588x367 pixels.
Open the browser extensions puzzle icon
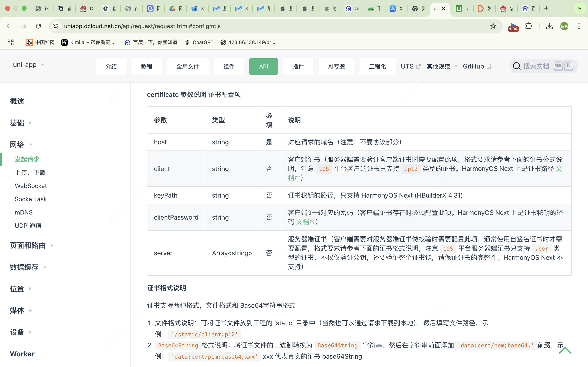[x=528, y=26]
